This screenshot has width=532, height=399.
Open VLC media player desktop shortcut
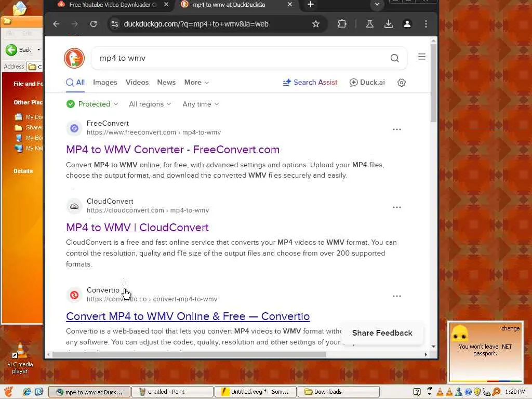tap(20, 358)
